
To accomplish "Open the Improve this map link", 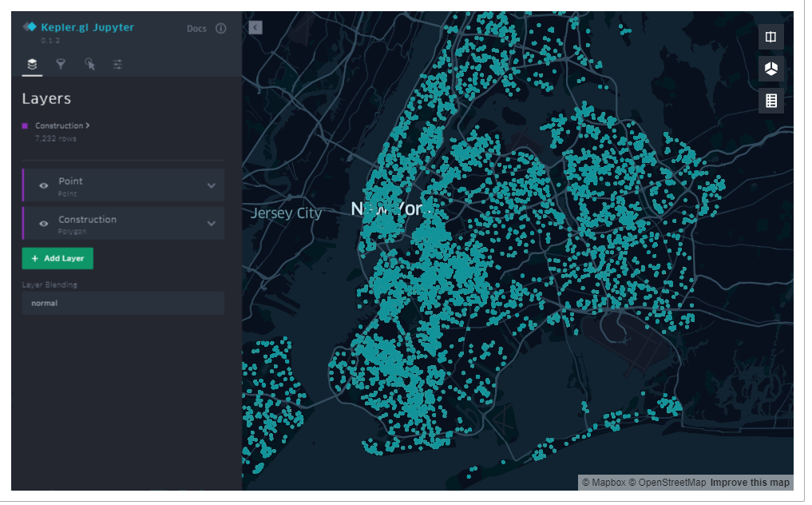I will (x=749, y=483).
